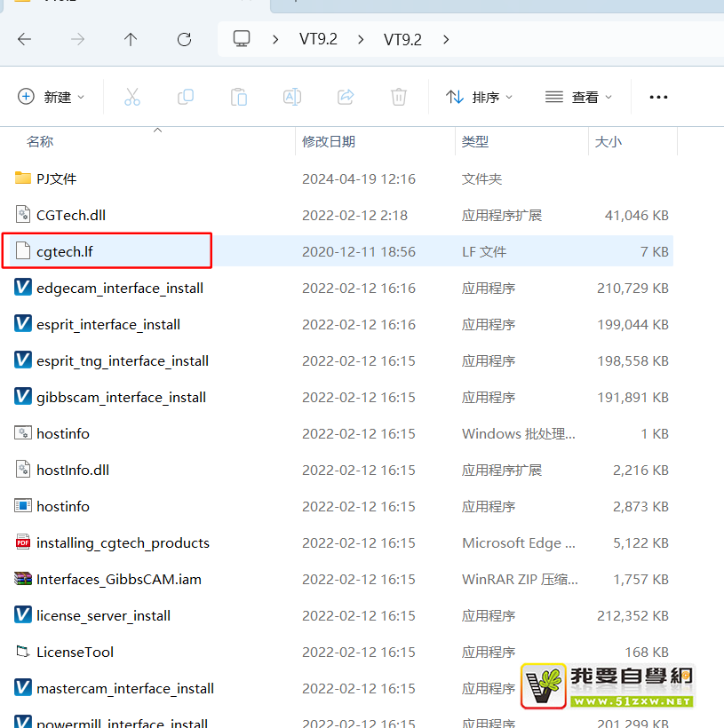Select the cgtech.lf file
724x728 pixels.
[65, 251]
